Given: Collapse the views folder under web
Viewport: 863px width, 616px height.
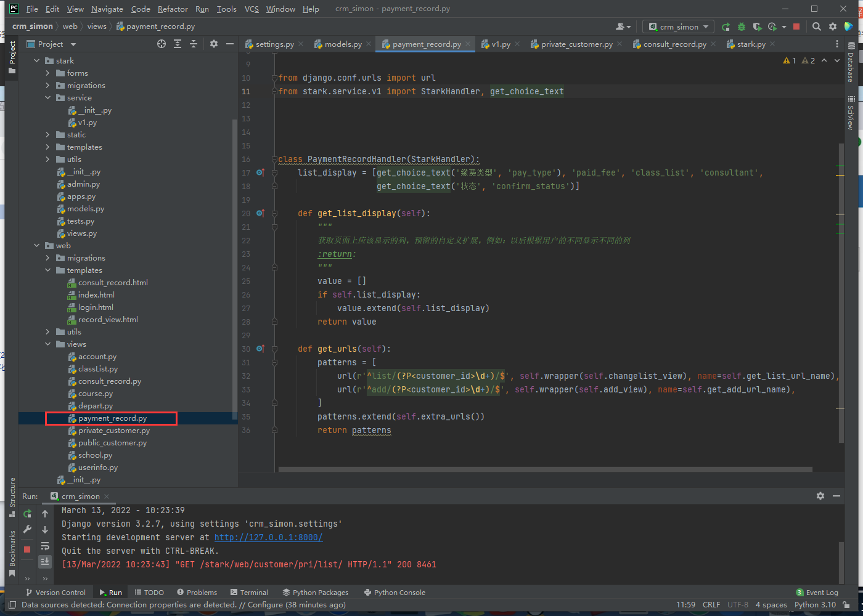Looking at the screenshot, I should [48, 344].
